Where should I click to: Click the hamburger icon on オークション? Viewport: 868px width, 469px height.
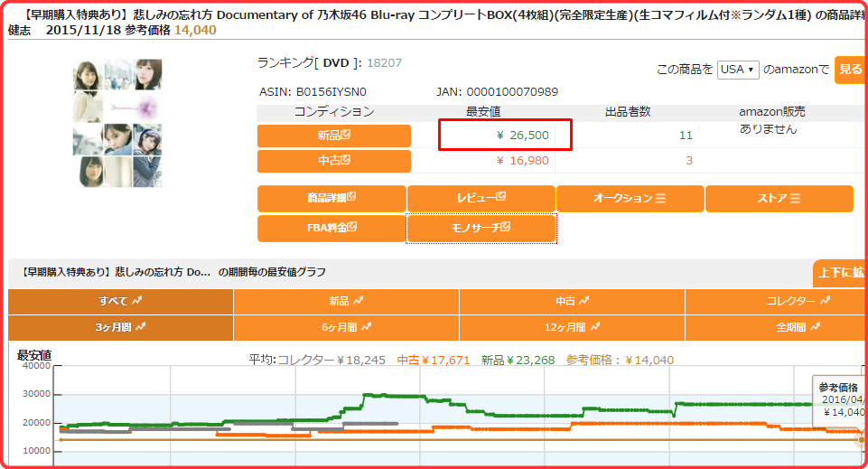click(660, 198)
